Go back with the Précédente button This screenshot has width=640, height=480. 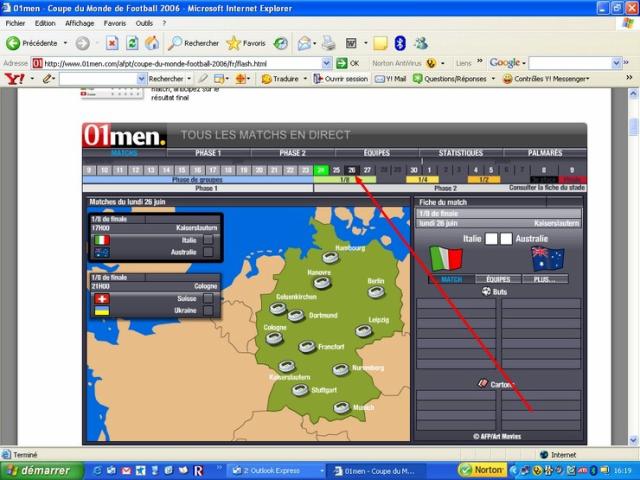(x=31, y=43)
